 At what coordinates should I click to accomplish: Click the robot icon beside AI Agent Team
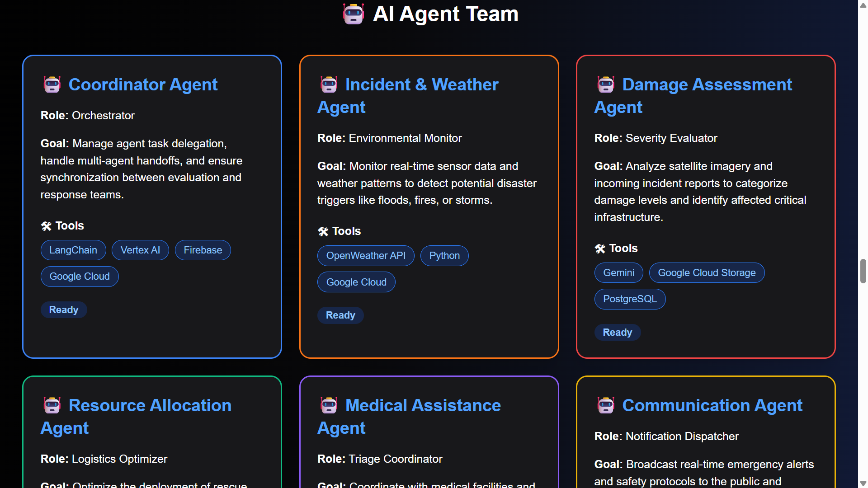pos(353,14)
